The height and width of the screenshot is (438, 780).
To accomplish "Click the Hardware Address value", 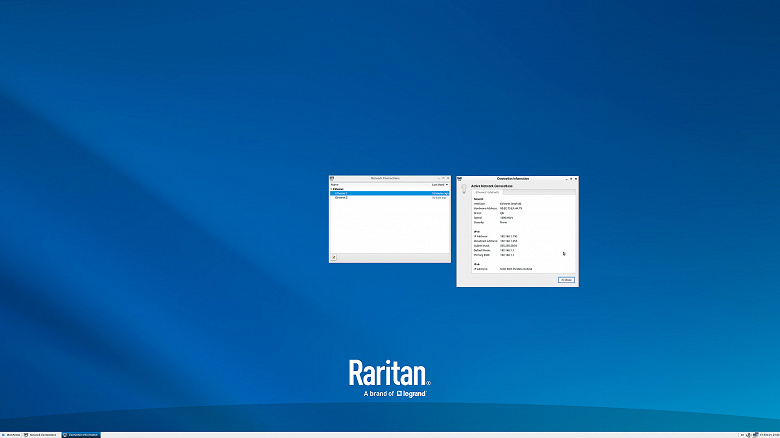I will tap(511, 209).
